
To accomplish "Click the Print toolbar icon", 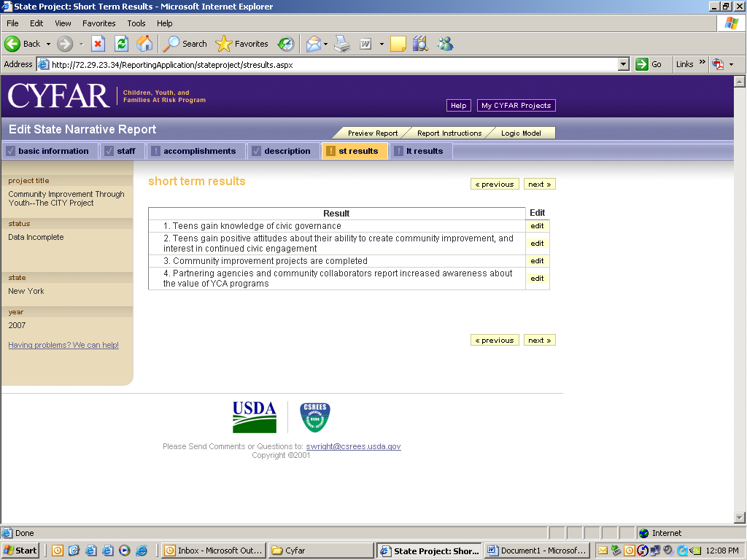I will click(342, 44).
